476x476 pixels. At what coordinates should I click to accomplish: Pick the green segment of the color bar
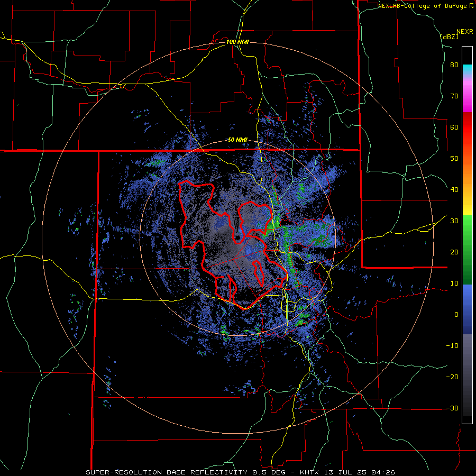click(467, 250)
